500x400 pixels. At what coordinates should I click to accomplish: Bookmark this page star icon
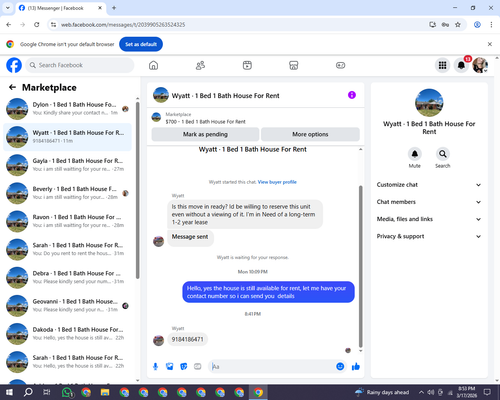click(x=458, y=25)
